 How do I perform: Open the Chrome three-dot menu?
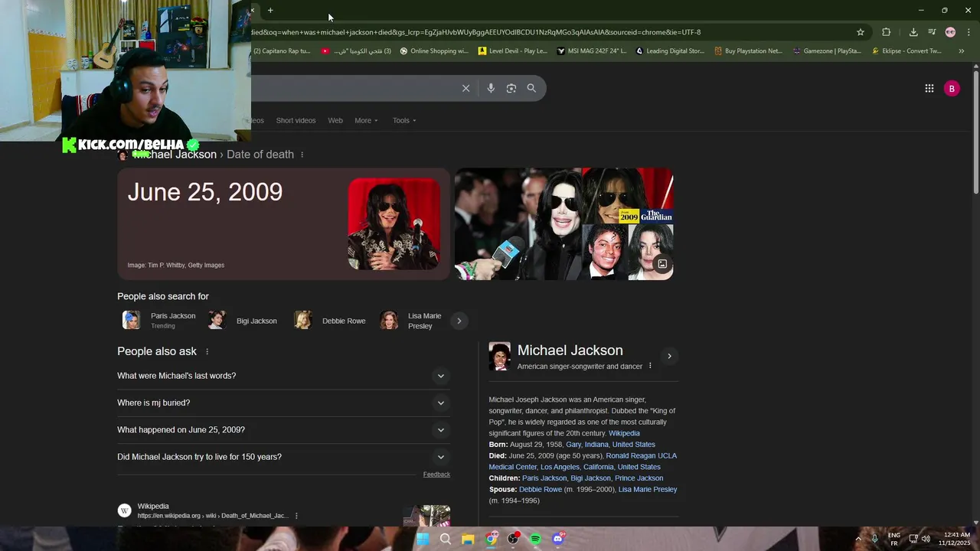pyautogui.click(x=969, y=32)
